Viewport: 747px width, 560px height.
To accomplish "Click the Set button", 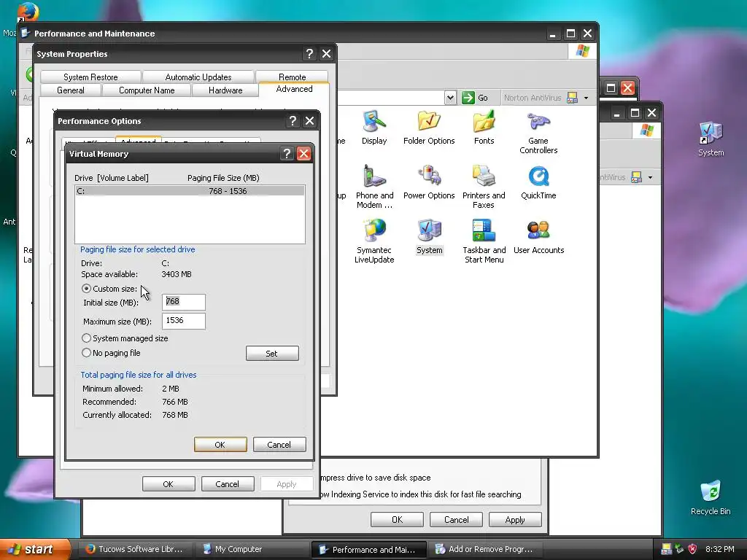I will (272, 354).
